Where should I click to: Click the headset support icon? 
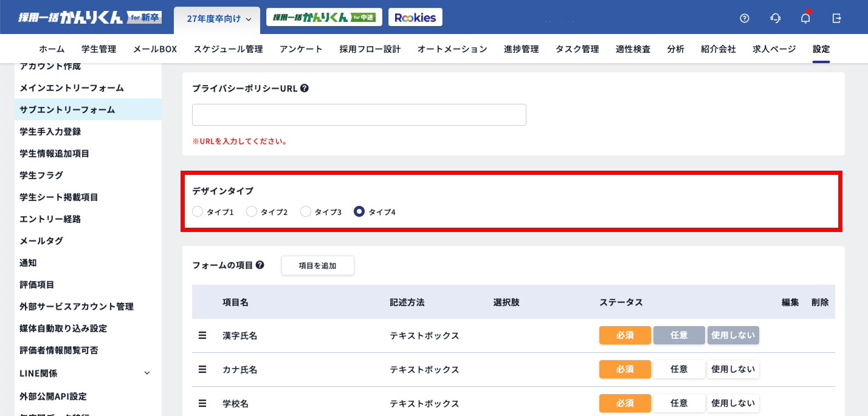[x=774, y=18]
